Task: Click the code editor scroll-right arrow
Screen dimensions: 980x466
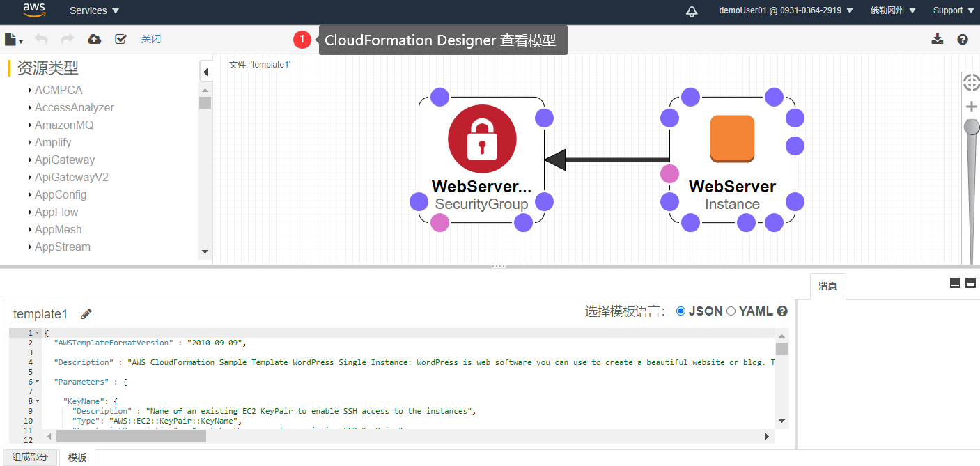Action: pos(767,436)
